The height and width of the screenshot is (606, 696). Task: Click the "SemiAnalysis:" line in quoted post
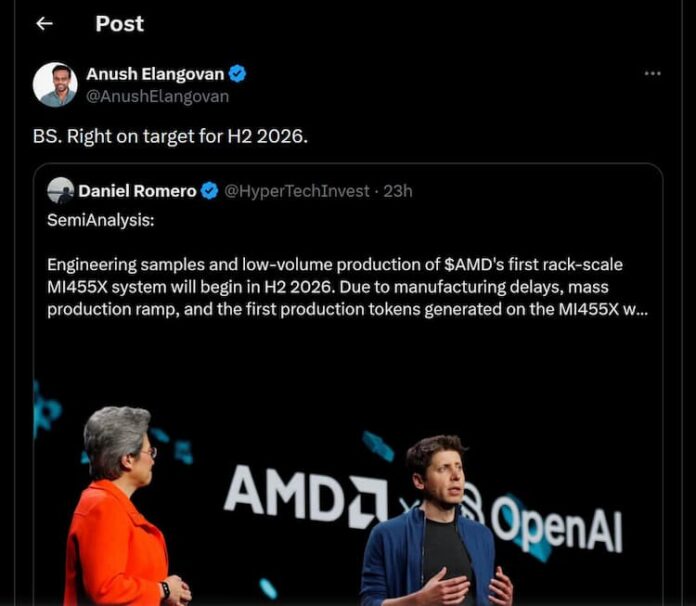[101, 220]
